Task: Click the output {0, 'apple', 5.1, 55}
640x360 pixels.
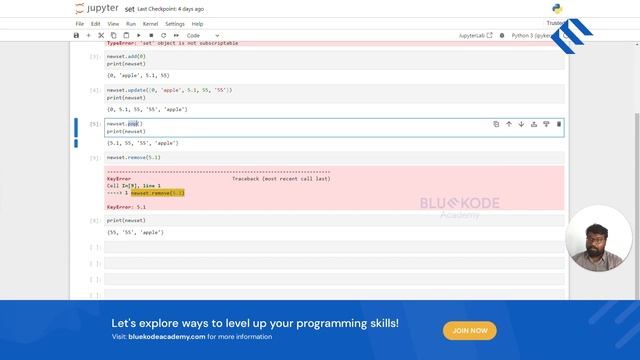Action: click(138, 76)
